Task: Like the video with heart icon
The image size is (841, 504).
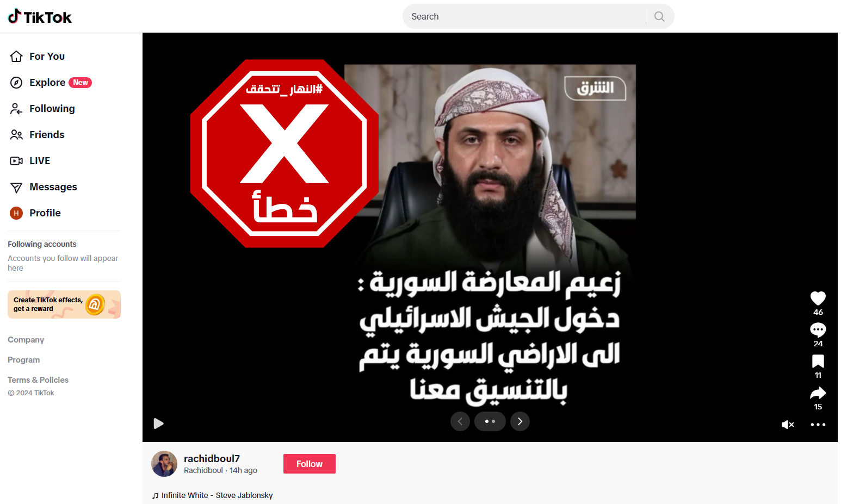Action: coord(818,298)
